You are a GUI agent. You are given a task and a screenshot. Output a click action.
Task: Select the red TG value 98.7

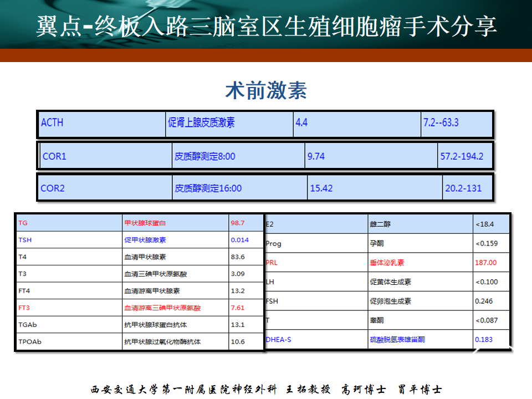pyautogui.click(x=238, y=223)
